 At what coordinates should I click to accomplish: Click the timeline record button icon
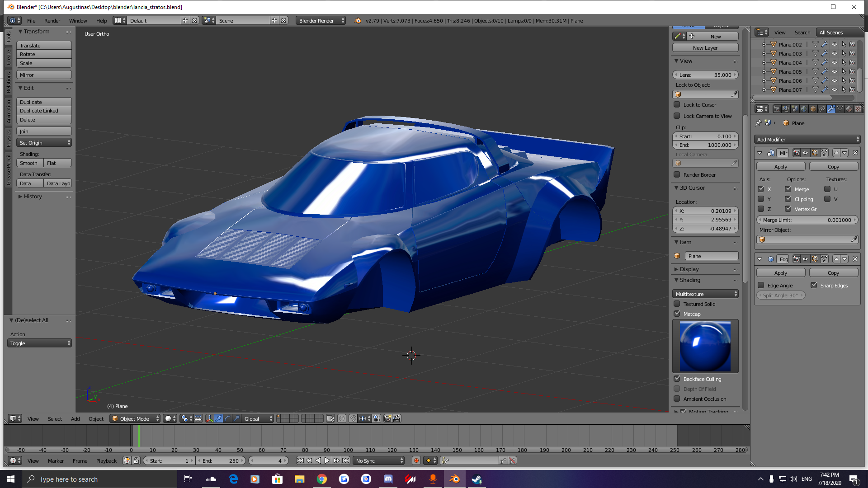(x=416, y=460)
